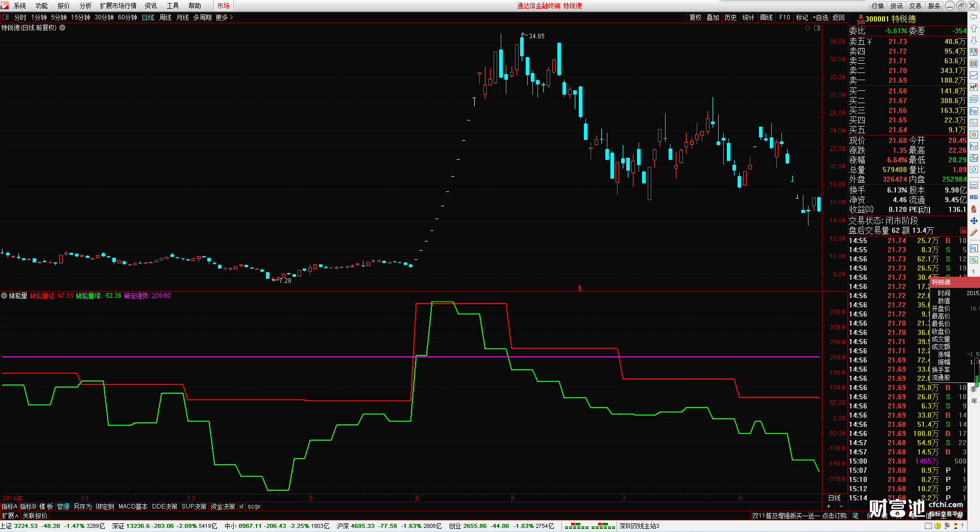Click the 深圳双线主站3 server status
Viewport: 980px width, 532px height.
click(639, 526)
